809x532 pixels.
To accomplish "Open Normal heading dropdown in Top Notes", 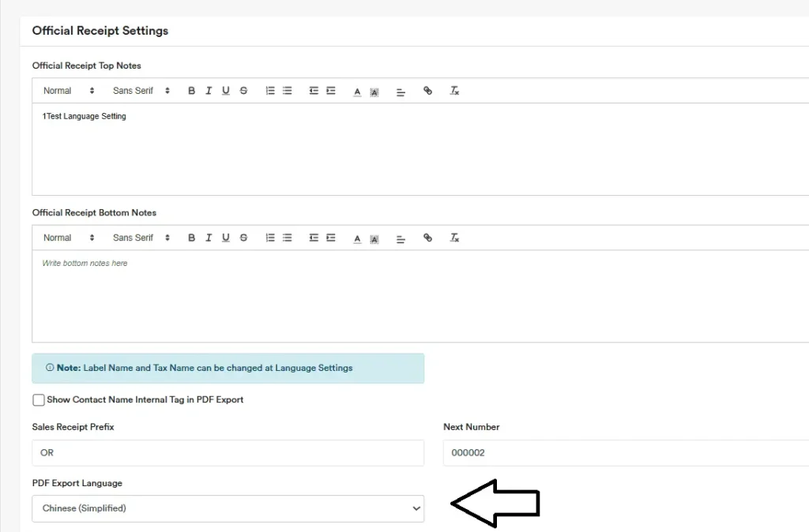I will click(x=69, y=91).
